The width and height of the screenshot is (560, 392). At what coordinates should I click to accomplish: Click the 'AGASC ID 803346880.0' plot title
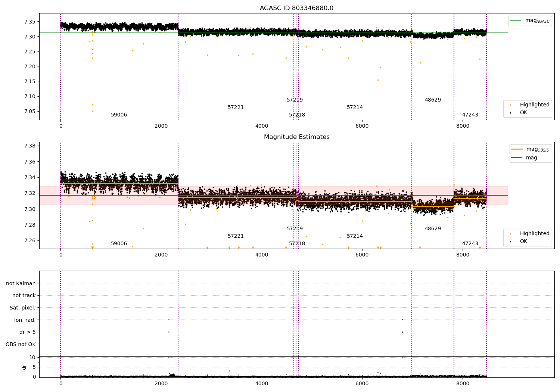[x=297, y=8]
